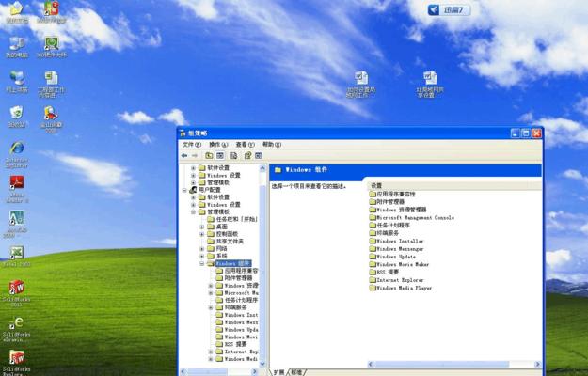Open 任务计划程序 folder in right pane

[389, 225]
